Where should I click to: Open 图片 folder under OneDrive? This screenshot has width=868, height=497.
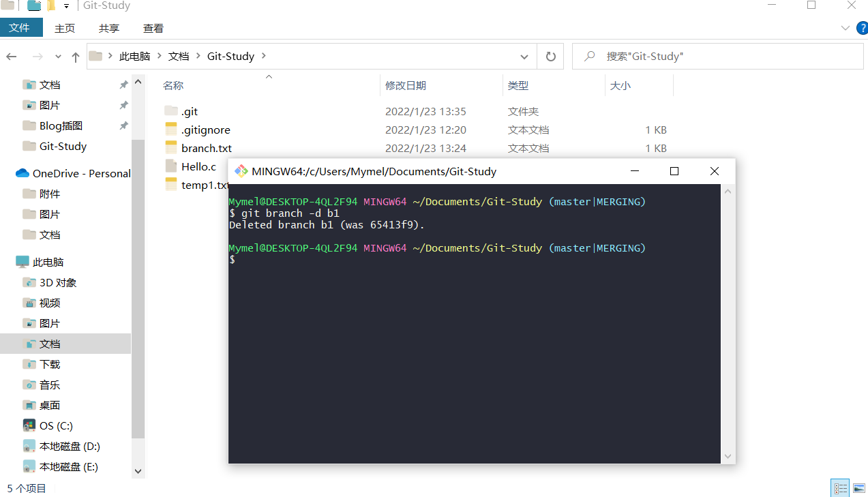point(50,214)
